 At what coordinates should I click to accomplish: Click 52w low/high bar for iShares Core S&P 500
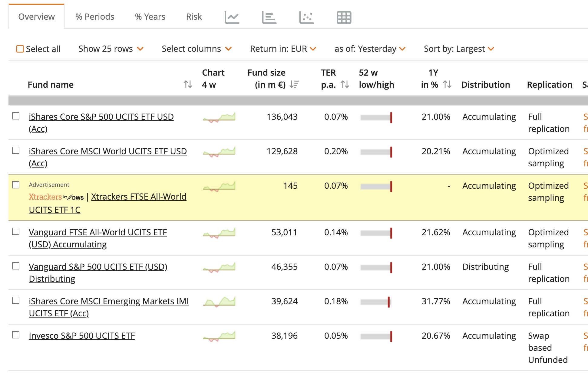tap(376, 117)
